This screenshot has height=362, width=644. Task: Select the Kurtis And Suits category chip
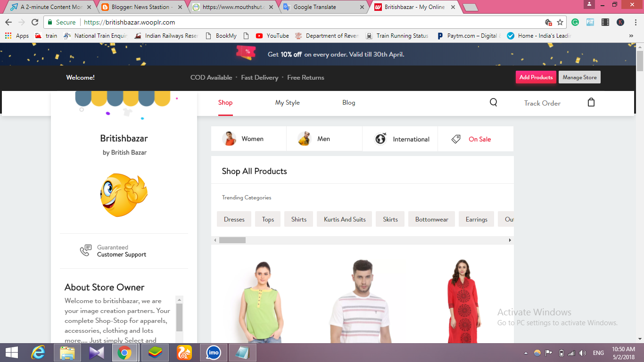345,219
